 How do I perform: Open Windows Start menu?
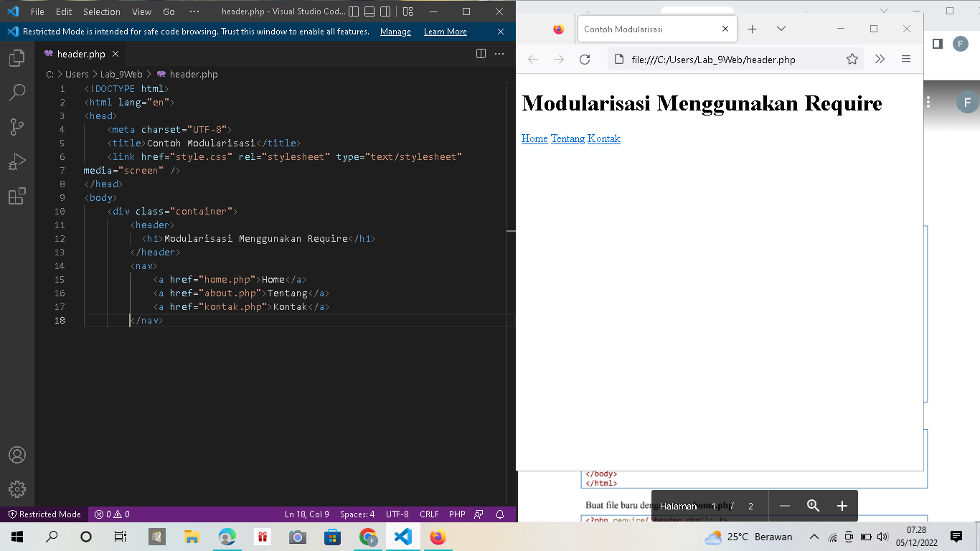point(17,537)
